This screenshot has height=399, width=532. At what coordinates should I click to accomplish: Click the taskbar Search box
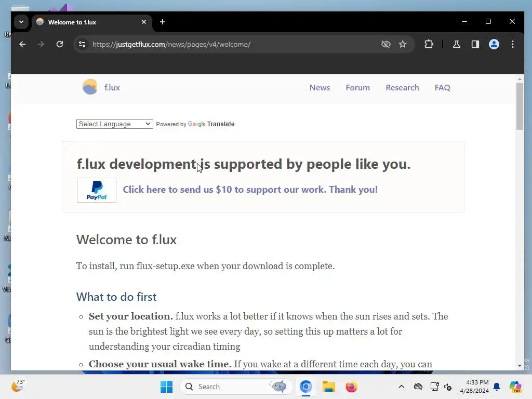(x=236, y=387)
